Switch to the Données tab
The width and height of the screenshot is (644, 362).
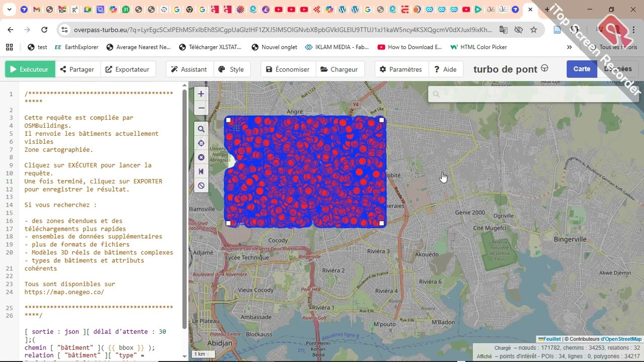[617, 69]
